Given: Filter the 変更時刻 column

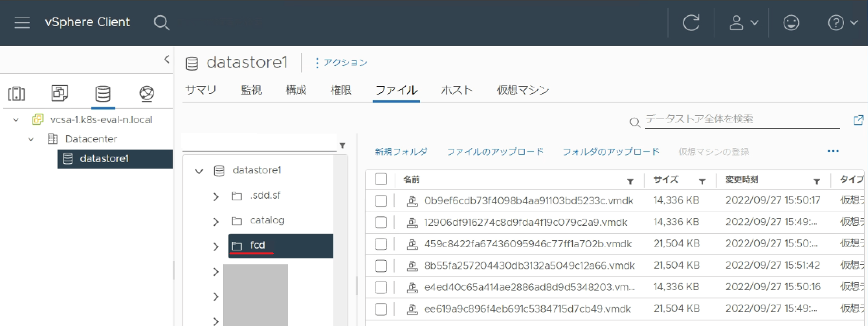Looking at the screenshot, I should (x=817, y=182).
